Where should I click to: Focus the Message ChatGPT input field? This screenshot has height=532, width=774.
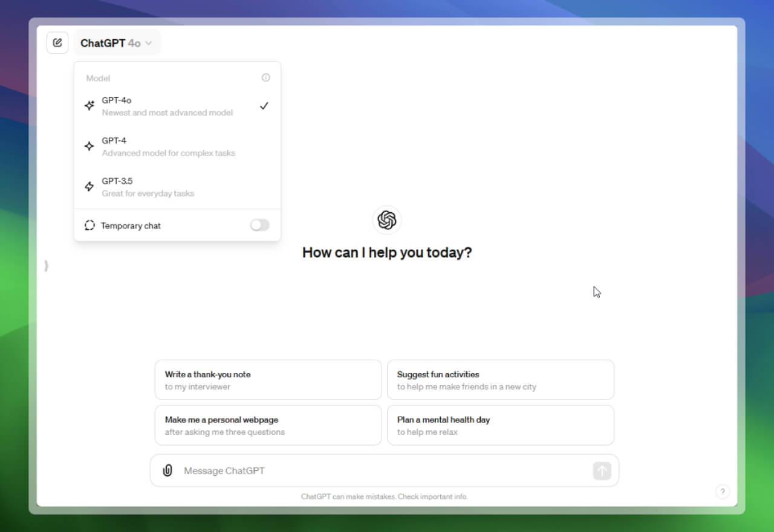pyautogui.click(x=381, y=470)
